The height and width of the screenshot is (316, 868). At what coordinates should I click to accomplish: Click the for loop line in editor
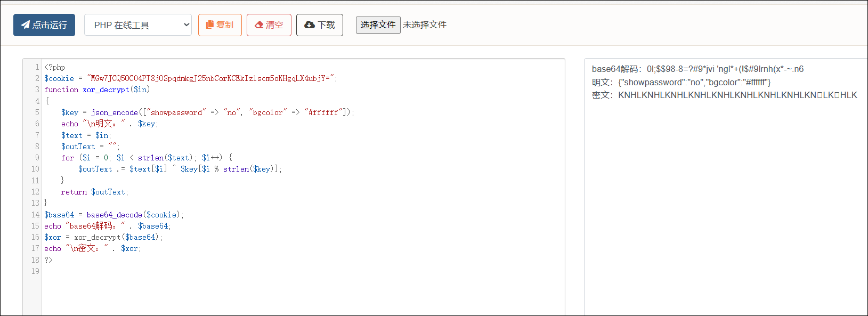(x=147, y=158)
